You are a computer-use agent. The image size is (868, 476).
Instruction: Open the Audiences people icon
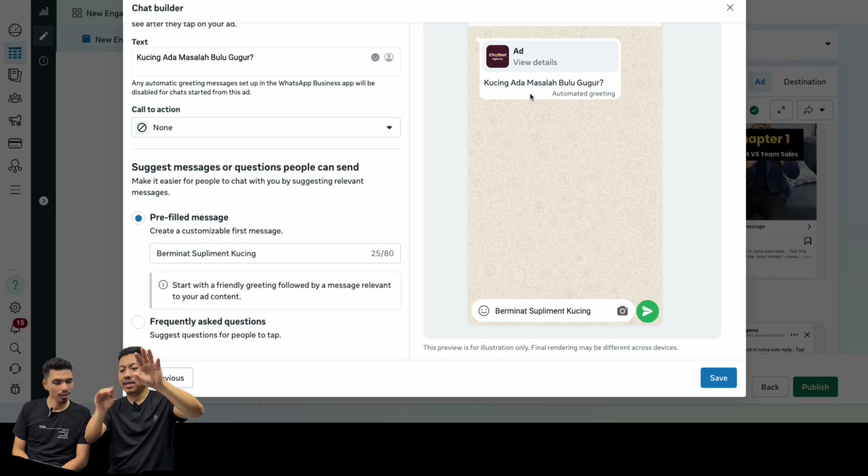(15, 98)
